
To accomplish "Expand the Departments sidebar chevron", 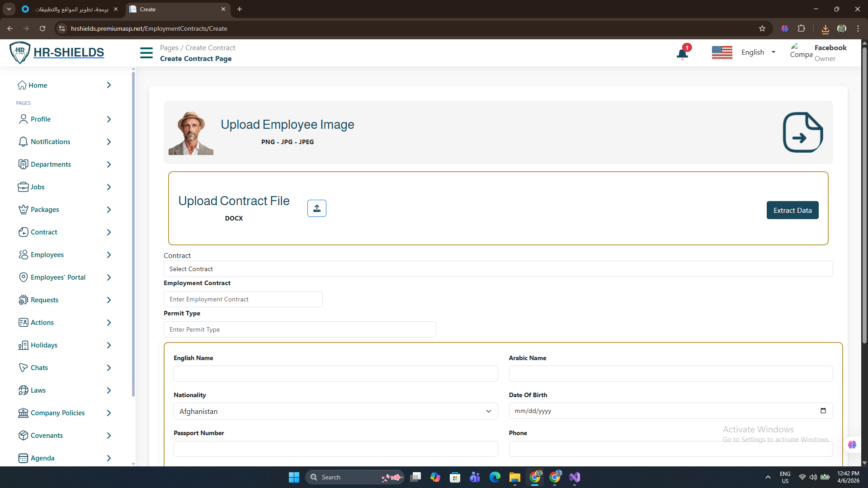I will [108, 164].
